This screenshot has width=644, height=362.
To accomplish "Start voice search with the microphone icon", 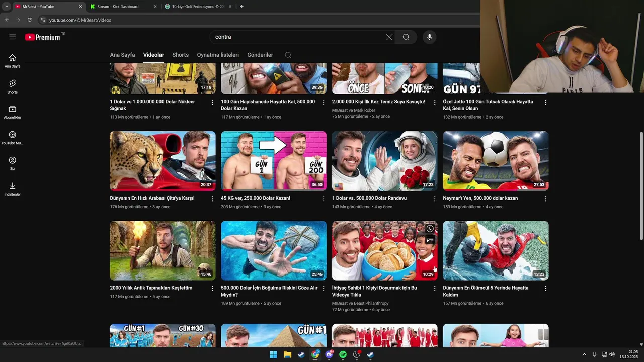I will (x=429, y=37).
